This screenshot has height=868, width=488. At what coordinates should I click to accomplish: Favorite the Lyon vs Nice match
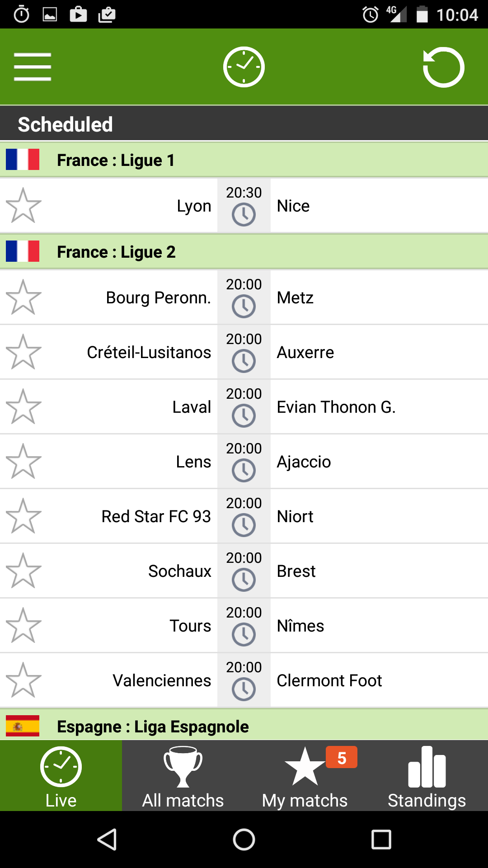pyautogui.click(x=23, y=206)
